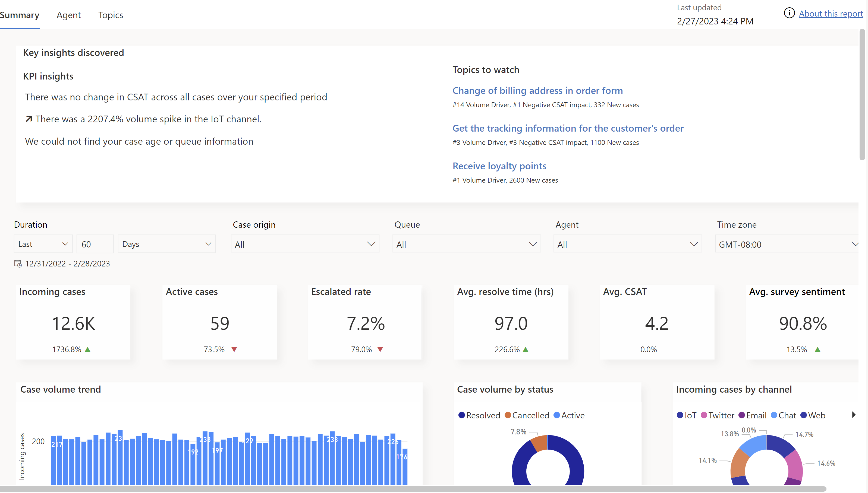Click the Cancelled legend swatch
The width and height of the screenshot is (868, 493).
click(507, 415)
